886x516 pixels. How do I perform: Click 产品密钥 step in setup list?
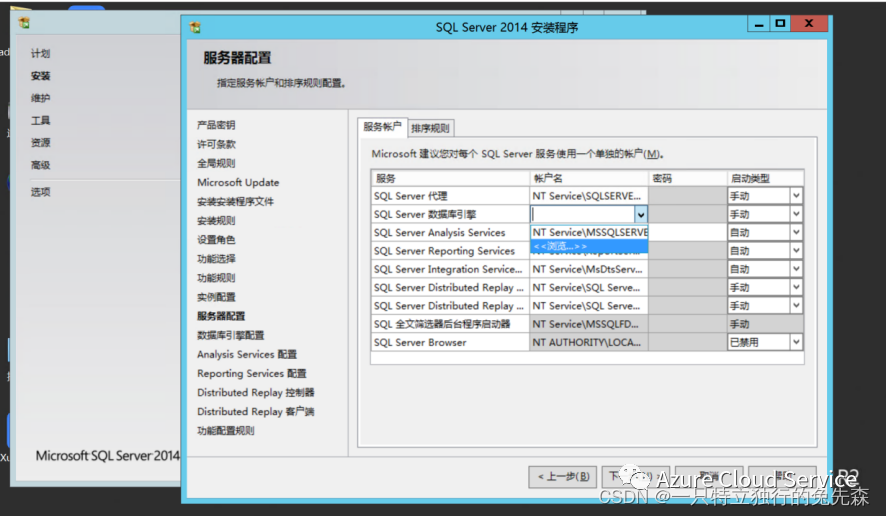tap(216, 125)
